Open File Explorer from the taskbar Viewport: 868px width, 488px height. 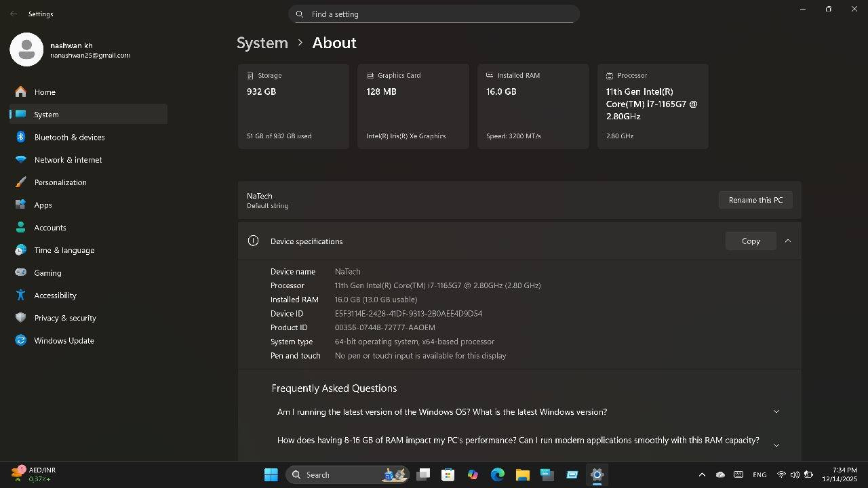tap(521, 474)
